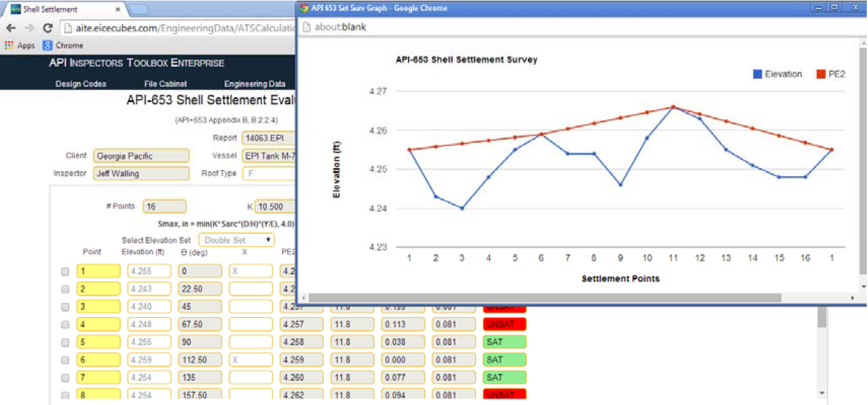Click the Shell Settlement tab favicon
The image size is (868, 405).
click(15, 9)
